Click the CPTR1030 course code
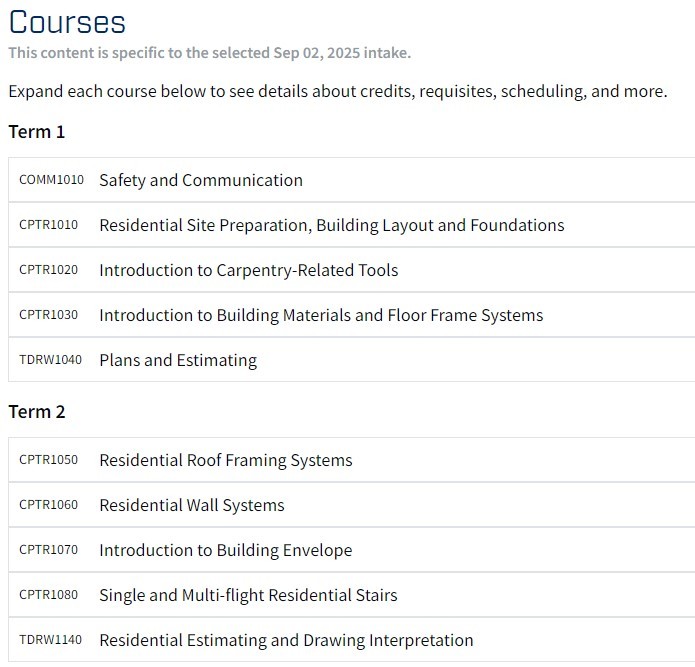695x667 pixels. [x=48, y=315]
